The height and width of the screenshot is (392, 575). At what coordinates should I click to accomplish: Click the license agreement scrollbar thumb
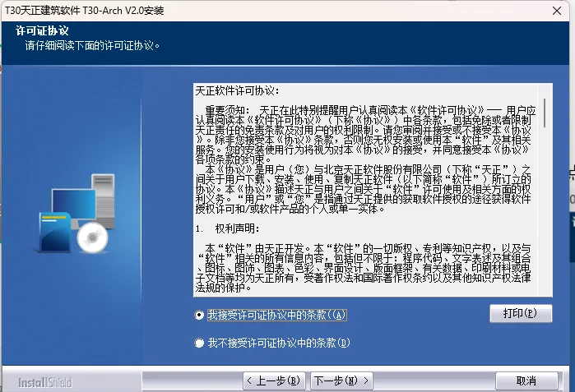point(545,113)
